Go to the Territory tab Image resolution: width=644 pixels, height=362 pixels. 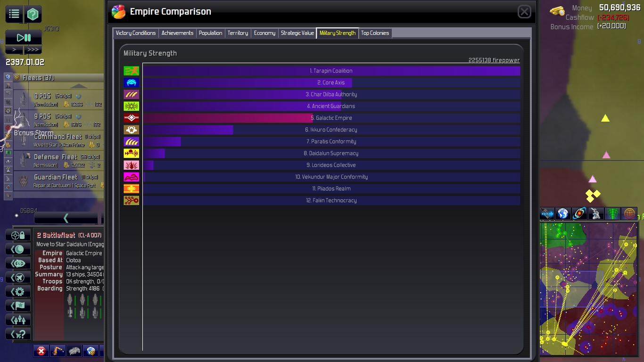238,33
